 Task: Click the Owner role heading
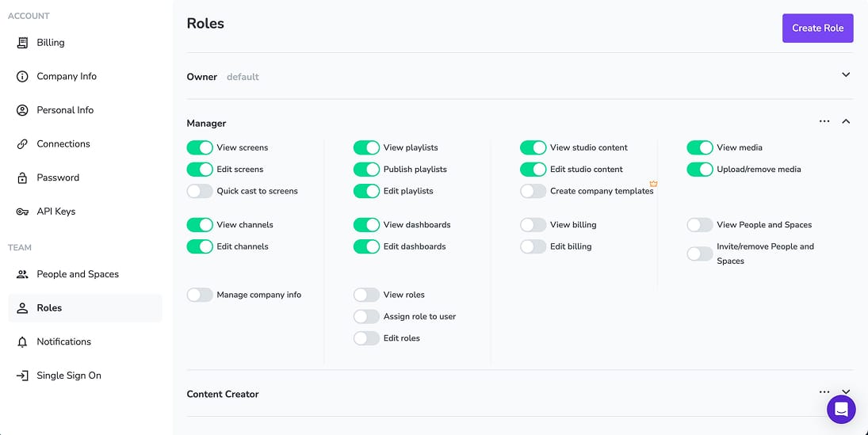tap(201, 77)
